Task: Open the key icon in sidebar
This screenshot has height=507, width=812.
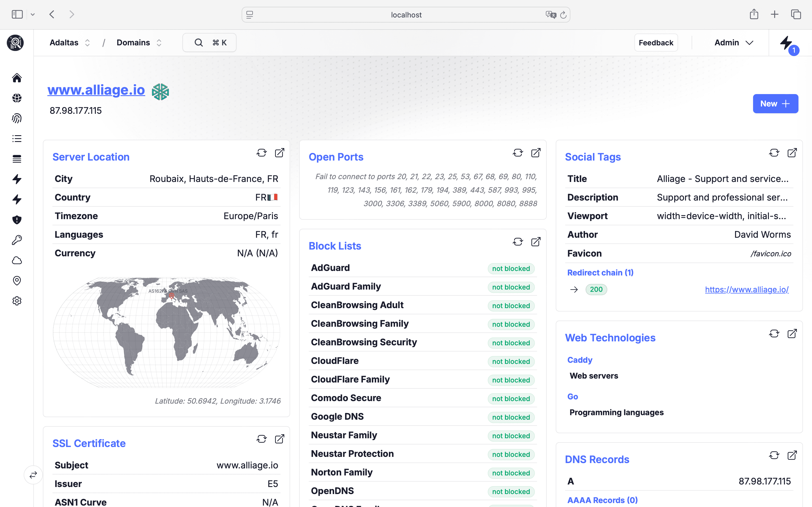Action: pyautogui.click(x=17, y=240)
